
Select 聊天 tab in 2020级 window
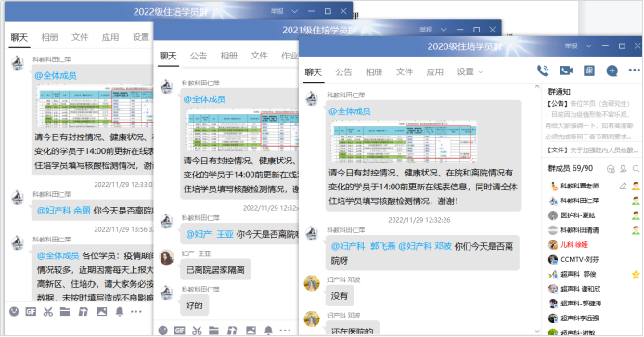point(314,71)
